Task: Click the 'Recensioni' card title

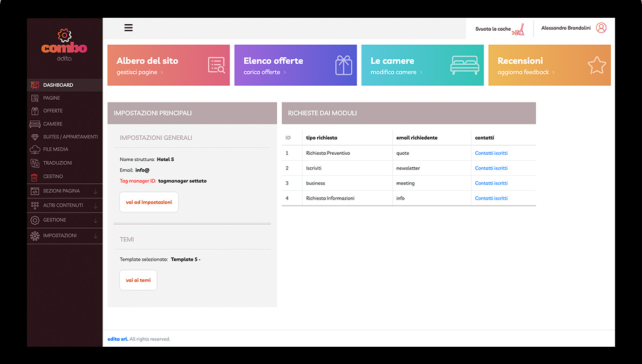Action: pyautogui.click(x=520, y=61)
